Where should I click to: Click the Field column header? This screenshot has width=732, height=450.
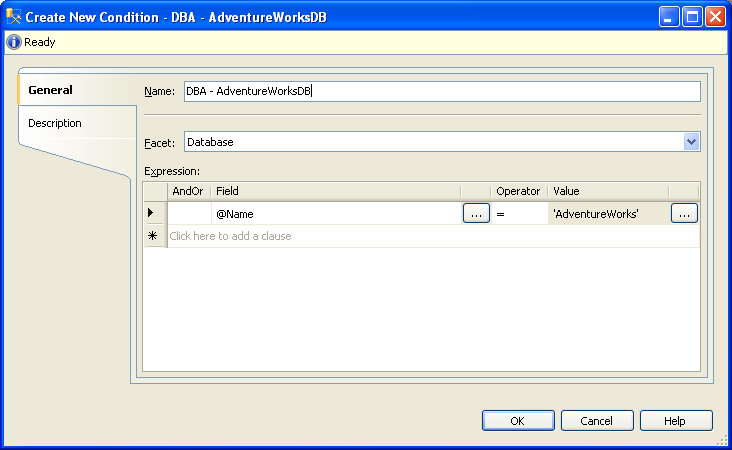coord(336,191)
